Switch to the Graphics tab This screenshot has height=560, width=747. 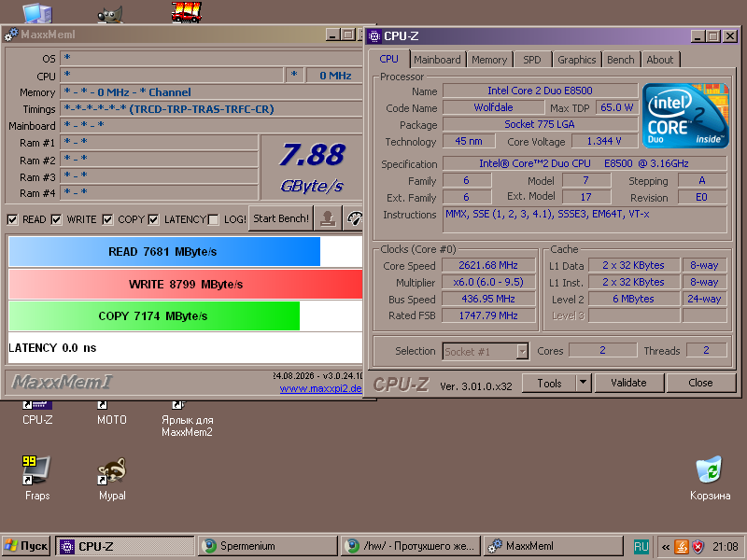pos(576,60)
